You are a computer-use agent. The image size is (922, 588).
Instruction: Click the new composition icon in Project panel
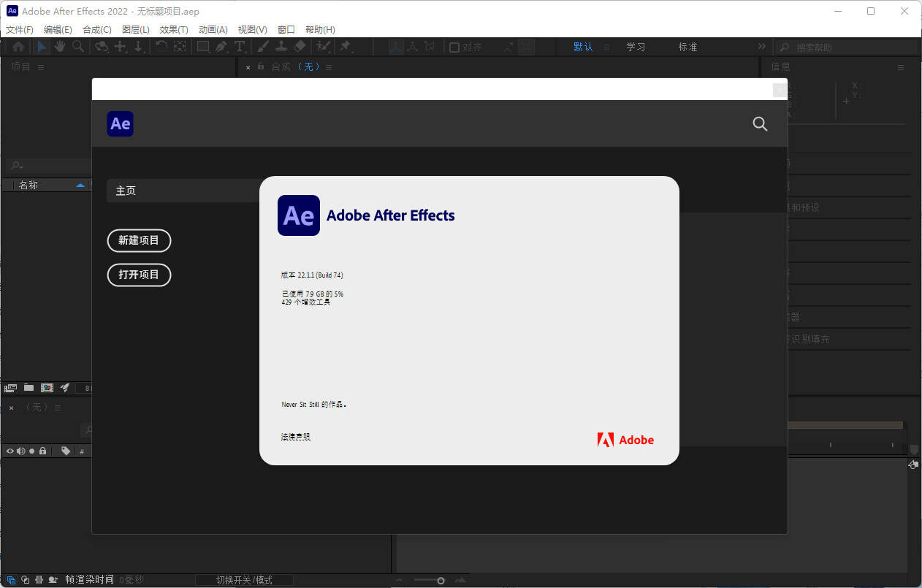tap(47, 388)
